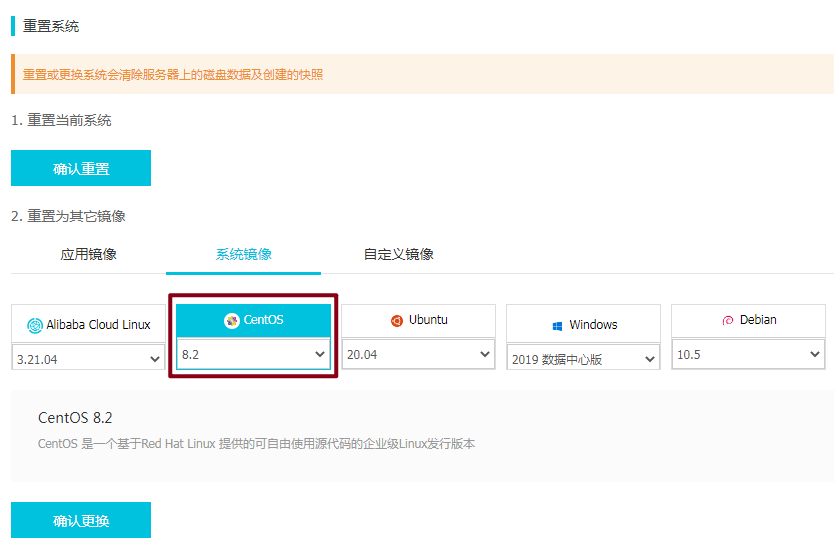Switch to the 应用镜像 tab
This screenshot has height=547, width=834.
click(88, 254)
